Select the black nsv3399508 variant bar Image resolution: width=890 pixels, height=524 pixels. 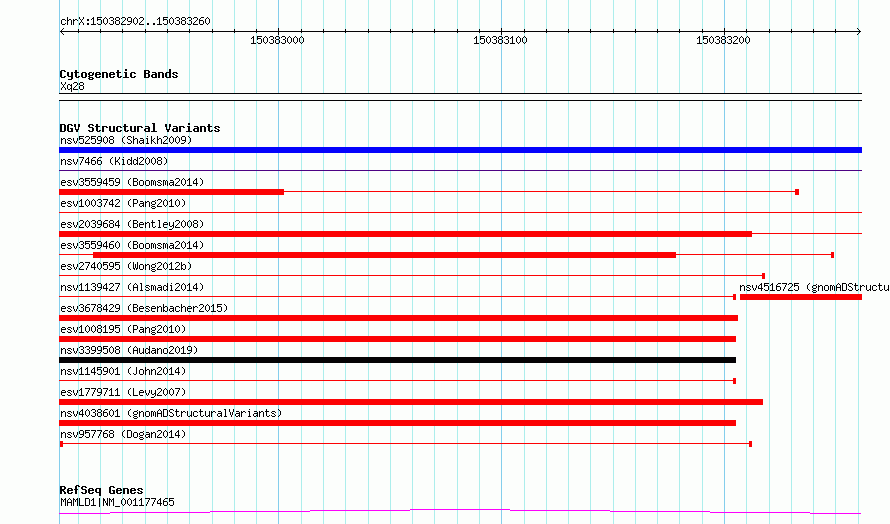tap(397, 360)
